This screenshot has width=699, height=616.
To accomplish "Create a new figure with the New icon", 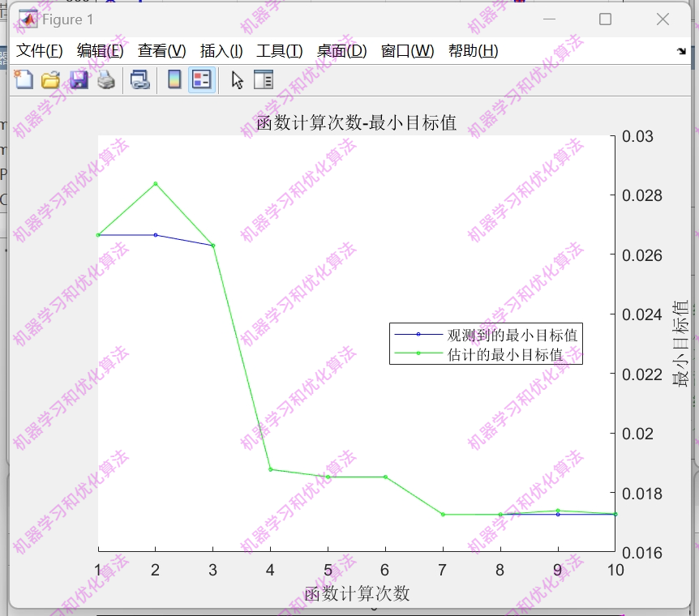I will tap(23, 79).
